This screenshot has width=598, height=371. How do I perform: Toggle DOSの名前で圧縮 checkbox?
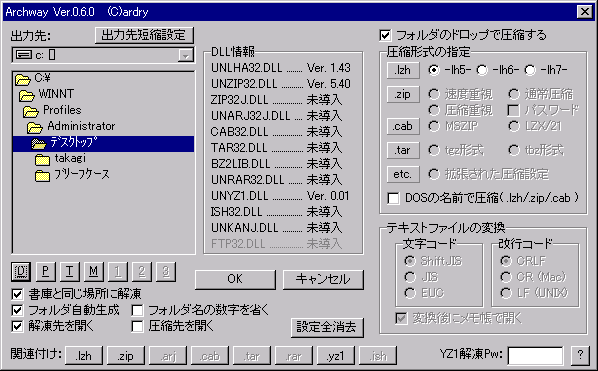[483, 198]
